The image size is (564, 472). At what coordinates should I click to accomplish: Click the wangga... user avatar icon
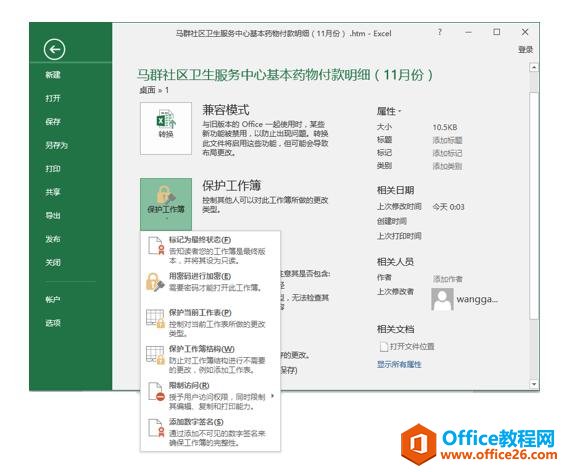coord(442,299)
